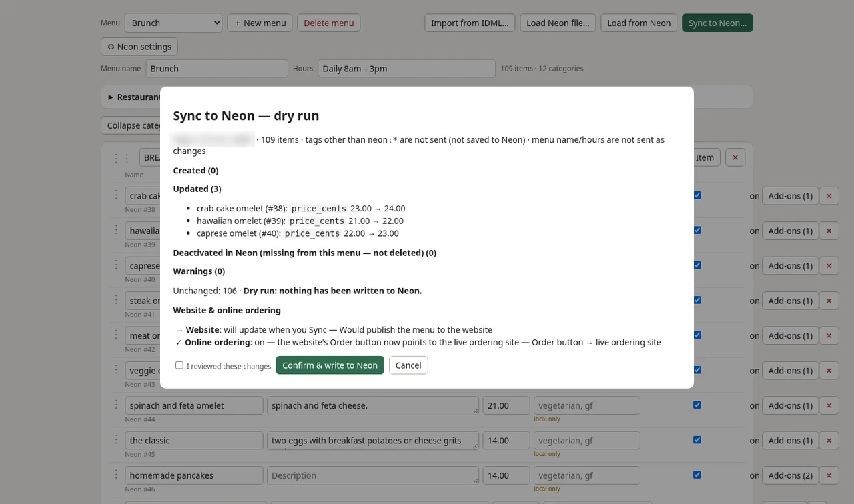This screenshot has height=504, width=854.
Task: Toggle checkbox for spinach and feta omelet
Action: 697,405
